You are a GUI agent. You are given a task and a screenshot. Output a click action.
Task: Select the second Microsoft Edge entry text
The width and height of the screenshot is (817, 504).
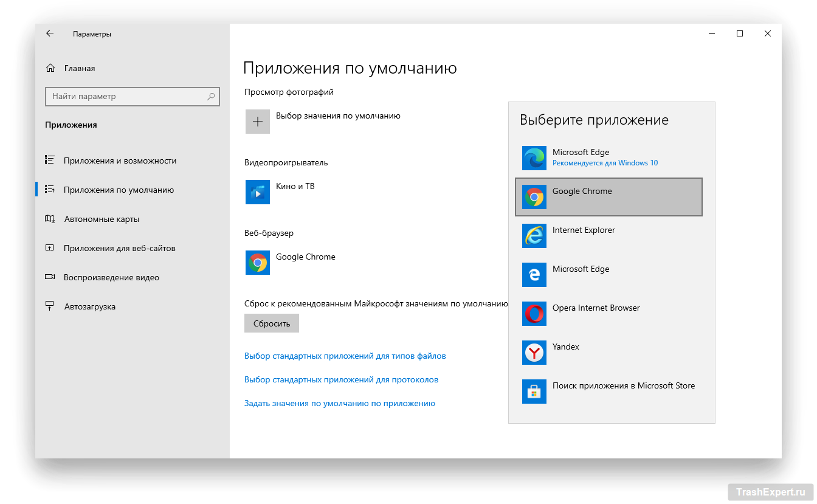[x=581, y=269]
